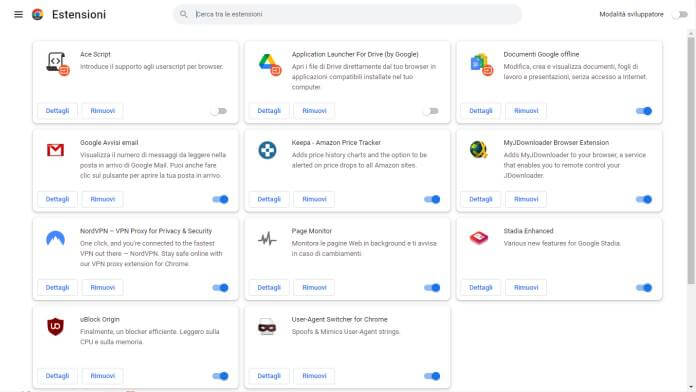Click the MyJDownloader globe icon
The height and width of the screenshot is (392, 696).
click(478, 150)
